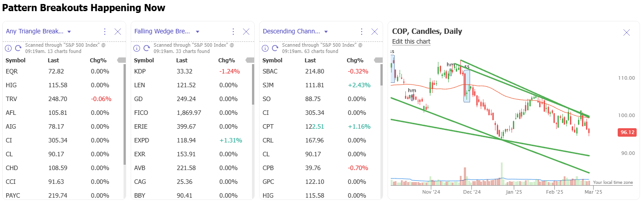Sort Falling Wedge list by Symbol header

(144, 61)
